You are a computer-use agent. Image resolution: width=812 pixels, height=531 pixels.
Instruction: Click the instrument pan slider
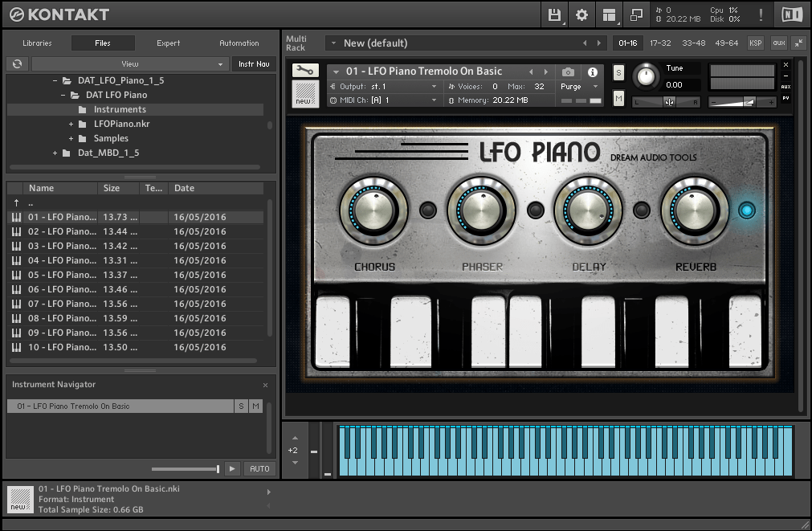pos(667,102)
